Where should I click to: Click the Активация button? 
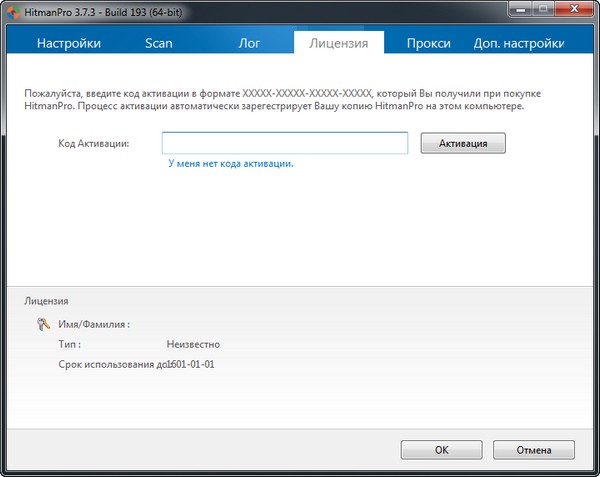point(463,143)
